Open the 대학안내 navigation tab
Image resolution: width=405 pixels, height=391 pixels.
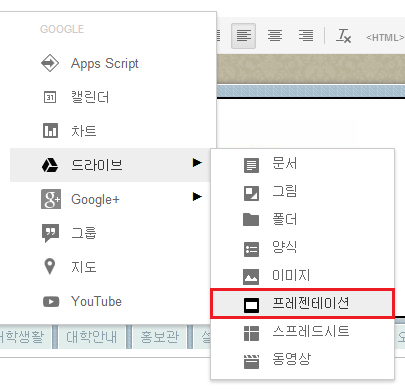pos(92,337)
